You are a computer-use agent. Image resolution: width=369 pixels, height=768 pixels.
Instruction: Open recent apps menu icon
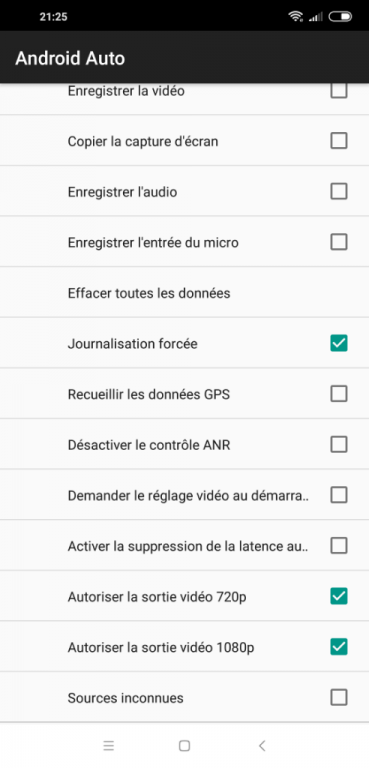click(109, 745)
